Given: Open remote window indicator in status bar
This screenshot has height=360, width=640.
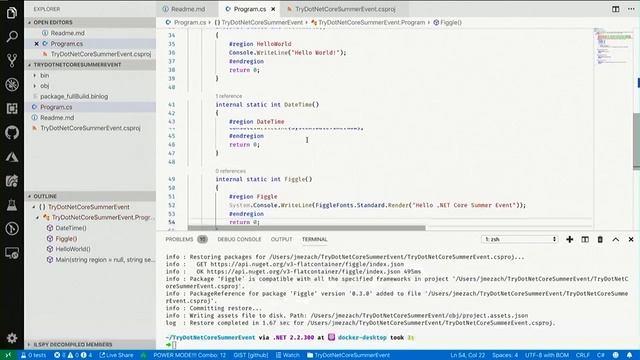Looking at the screenshot, I should (8, 355).
